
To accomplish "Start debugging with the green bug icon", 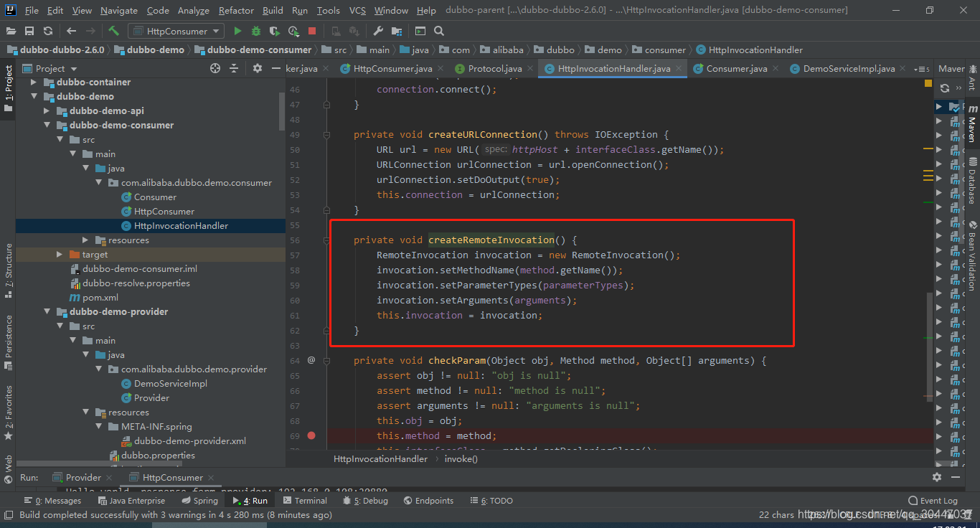I will pos(256,31).
